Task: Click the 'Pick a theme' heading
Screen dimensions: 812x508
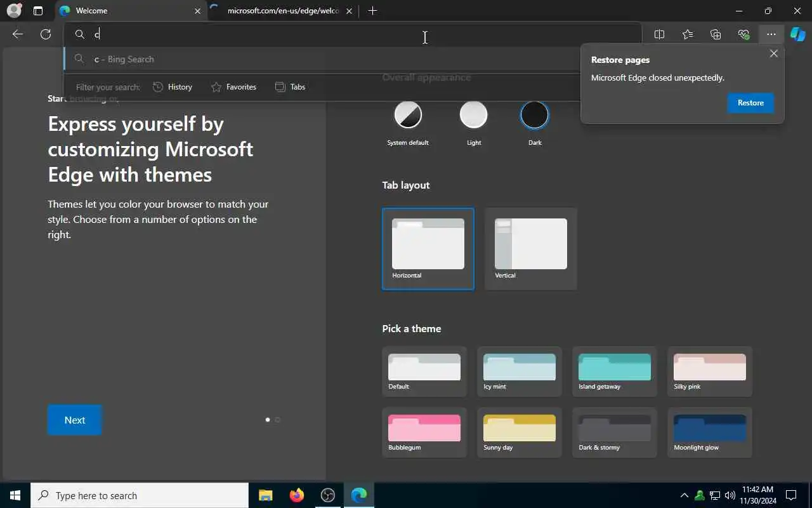Action: tap(412, 328)
